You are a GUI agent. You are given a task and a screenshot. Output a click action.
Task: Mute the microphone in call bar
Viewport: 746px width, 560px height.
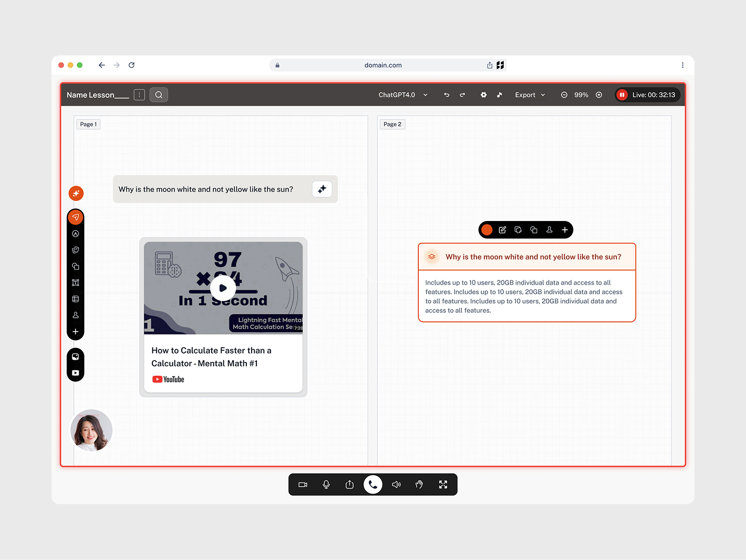coord(326,484)
